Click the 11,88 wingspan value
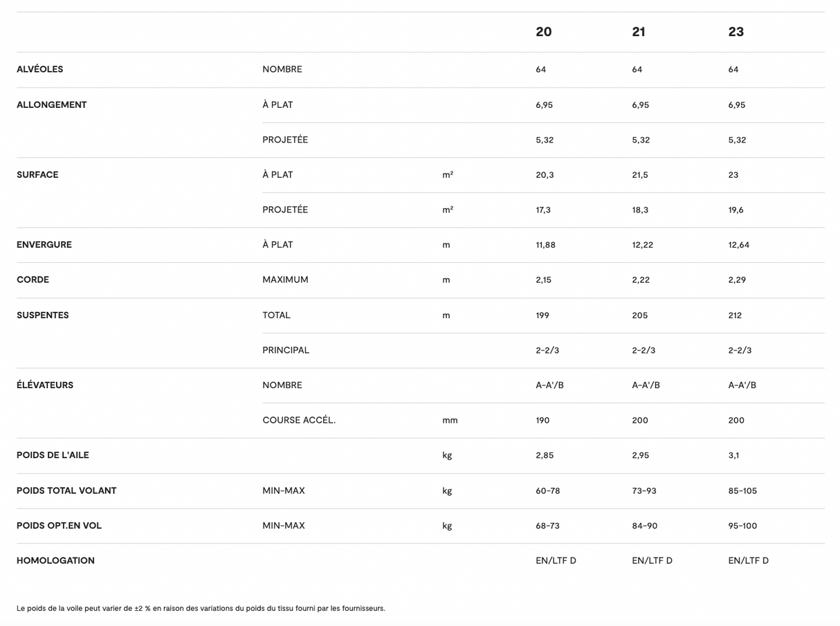The width and height of the screenshot is (840, 626). click(x=545, y=245)
